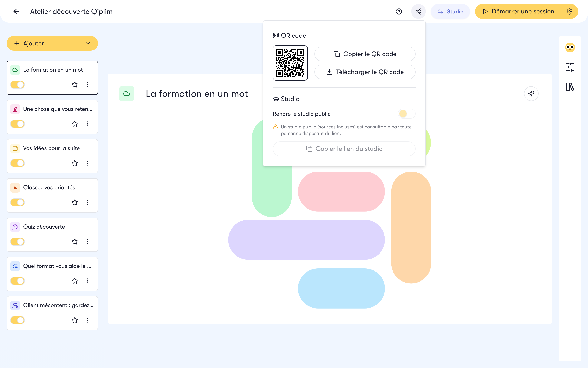Open three-dot menu on 'Client mécontent' card
Image resolution: width=588 pixels, height=368 pixels.
coord(88,320)
